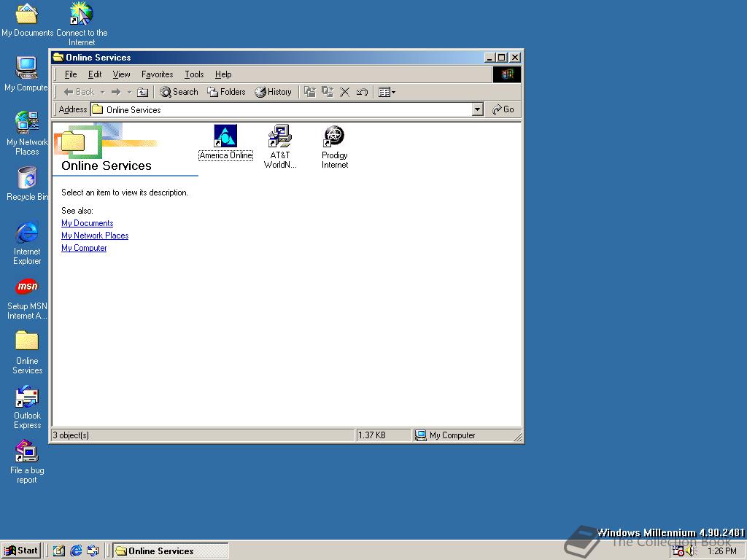Maximize the Online Services window
The width and height of the screenshot is (747, 560).
coord(501,58)
